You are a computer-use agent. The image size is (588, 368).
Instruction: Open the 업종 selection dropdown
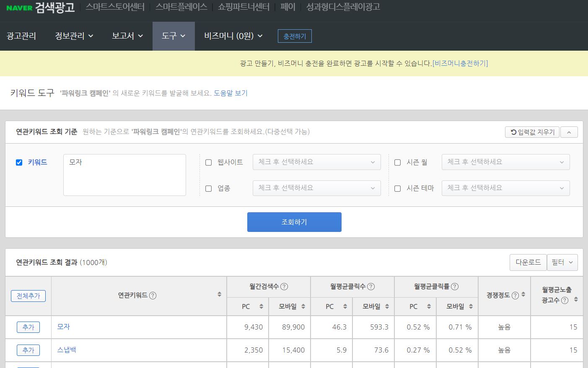pos(316,188)
